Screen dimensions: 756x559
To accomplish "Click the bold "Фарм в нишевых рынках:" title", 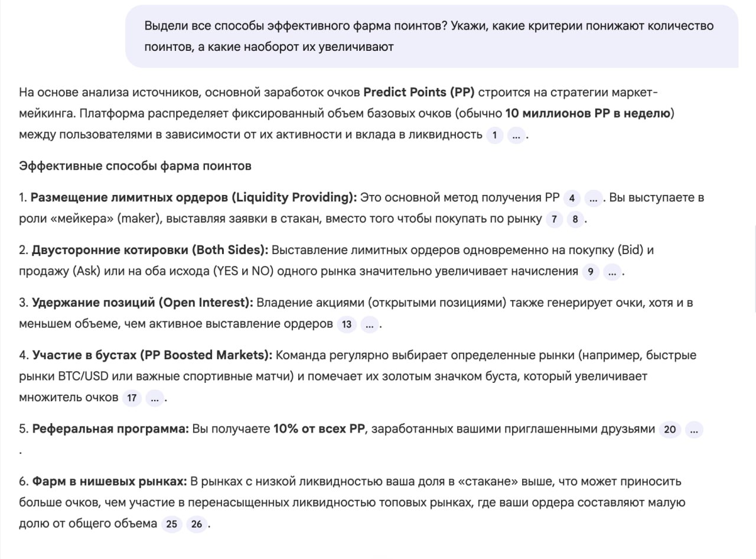I will point(109,482).
